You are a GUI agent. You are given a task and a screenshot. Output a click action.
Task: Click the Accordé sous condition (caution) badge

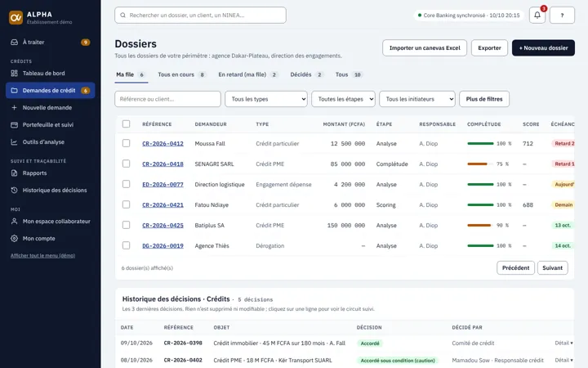click(398, 361)
